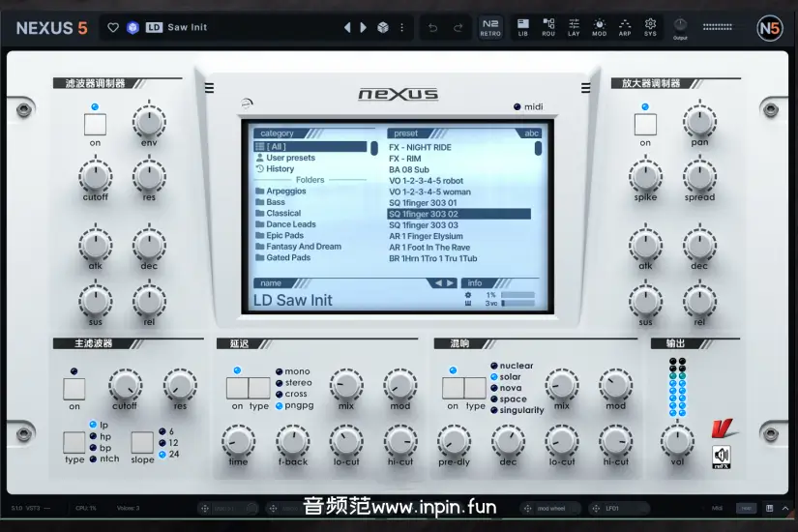798x532 pixels.
Task: Click next arrow in name bar
Action: tap(450, 283)
